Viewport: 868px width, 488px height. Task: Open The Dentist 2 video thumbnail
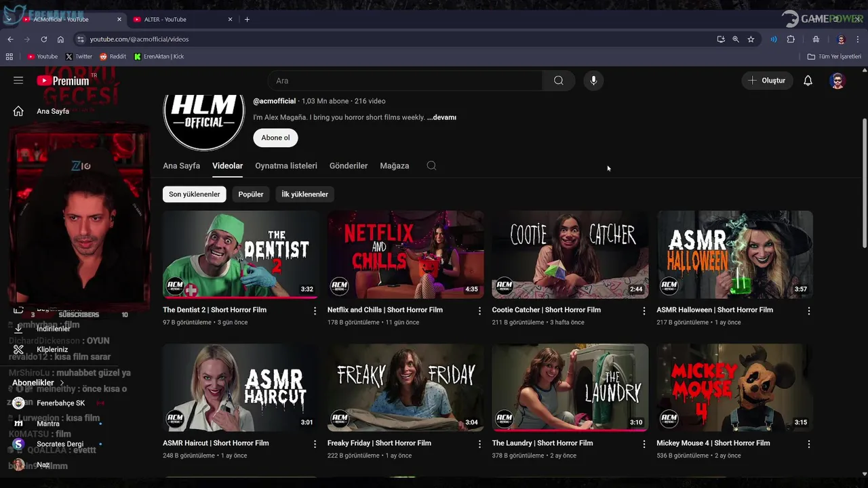click(x=241, y=254)
